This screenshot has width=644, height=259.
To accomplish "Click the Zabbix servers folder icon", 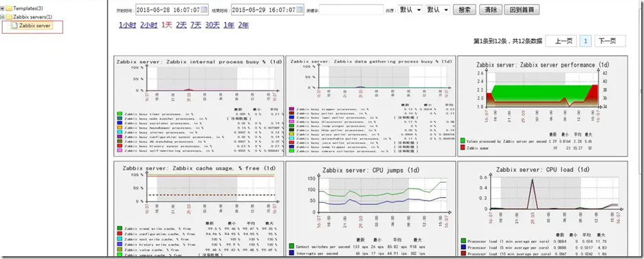I will [9, 16].
